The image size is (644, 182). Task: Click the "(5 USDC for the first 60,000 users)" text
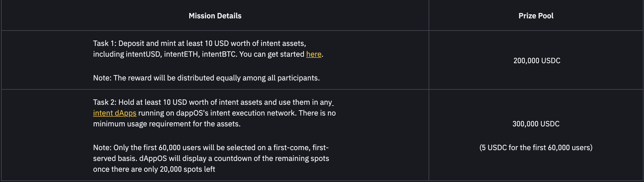click(x=536, y=148)
